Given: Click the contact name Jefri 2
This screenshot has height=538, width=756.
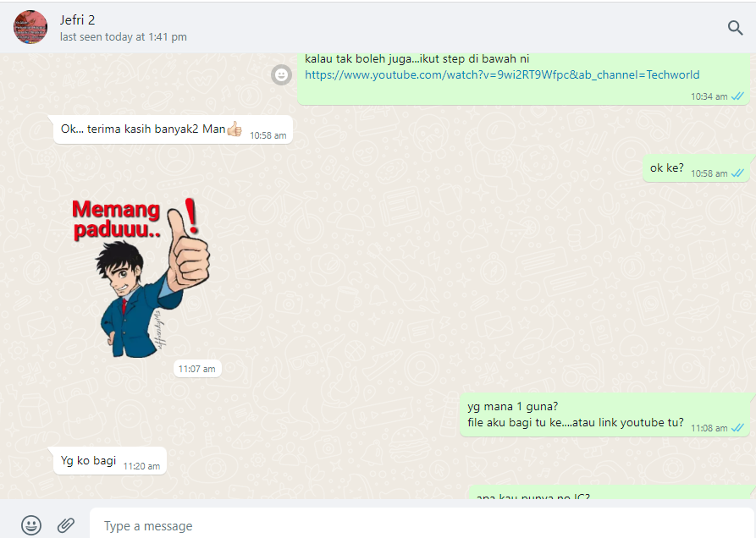Looking at the screenshot, I should tap(78, 19).
